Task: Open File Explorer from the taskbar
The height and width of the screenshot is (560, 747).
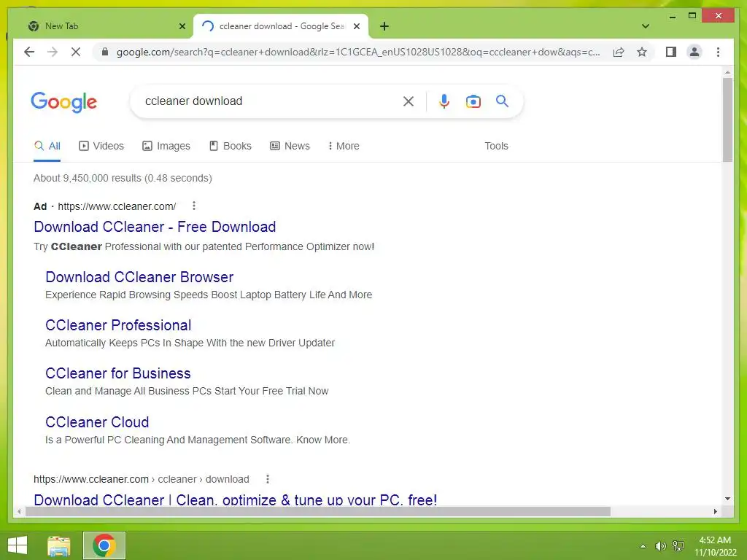Action: (59, 545)
